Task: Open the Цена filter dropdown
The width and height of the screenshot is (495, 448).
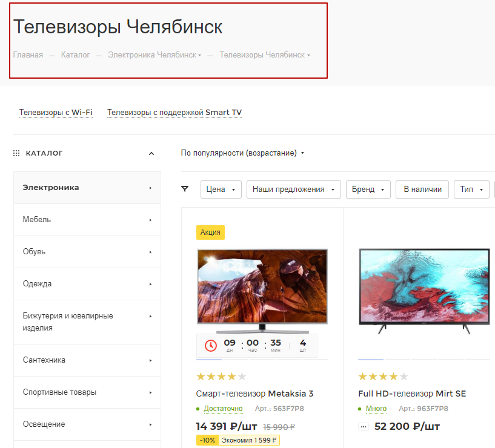Action: (x=221, y=189)
